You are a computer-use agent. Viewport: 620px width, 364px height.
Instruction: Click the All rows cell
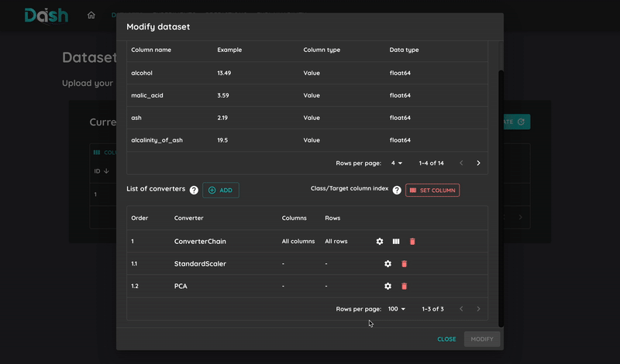click(x=336, y=241)
